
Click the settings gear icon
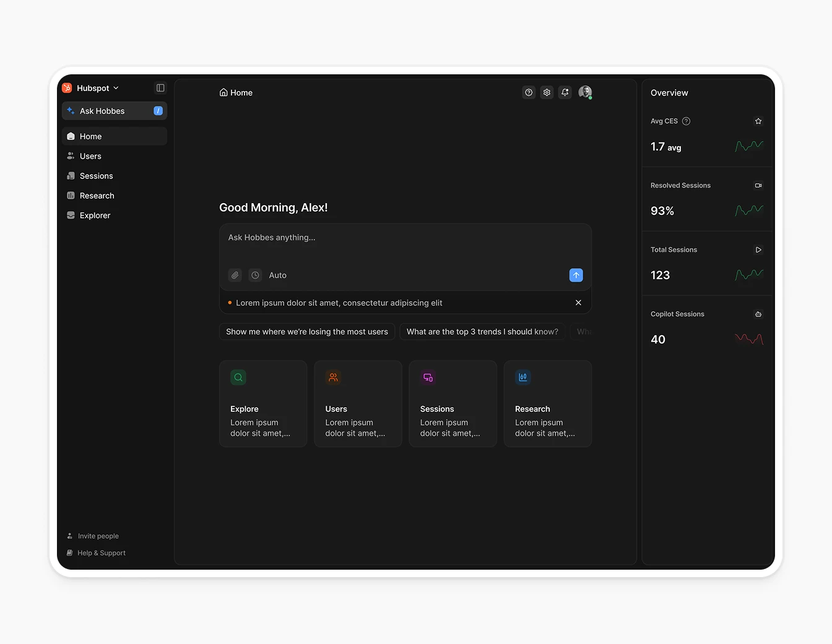coord(547,92)
